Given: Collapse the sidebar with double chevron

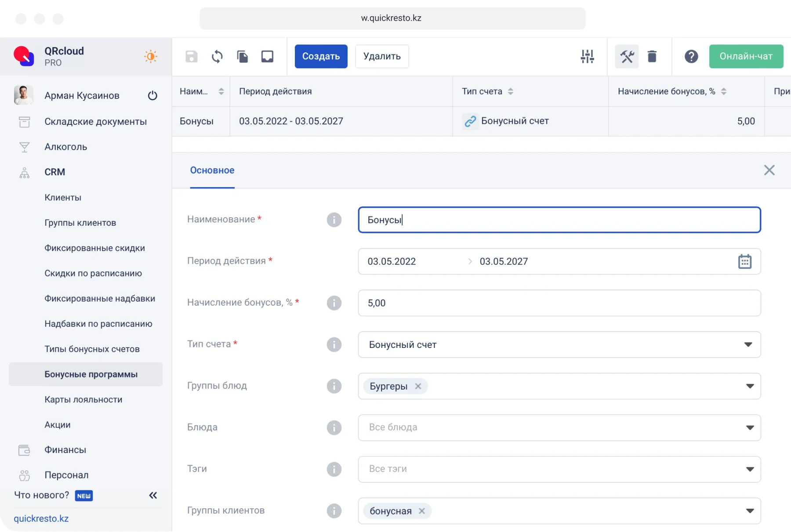Looking at the screenshot, I should click(x=153, y=496).
